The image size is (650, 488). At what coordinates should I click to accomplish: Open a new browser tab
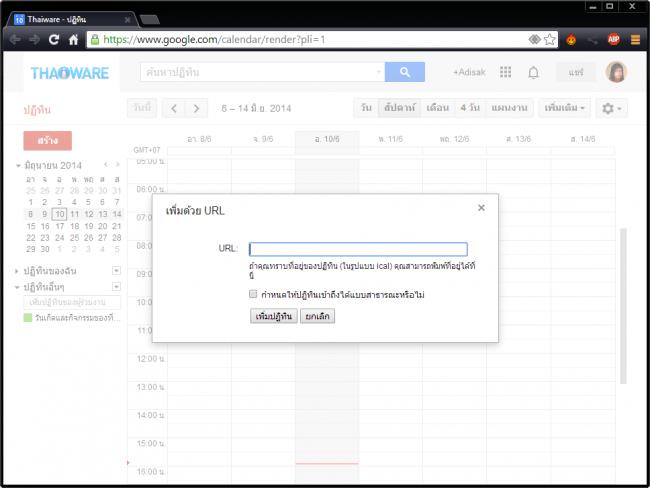150,19
